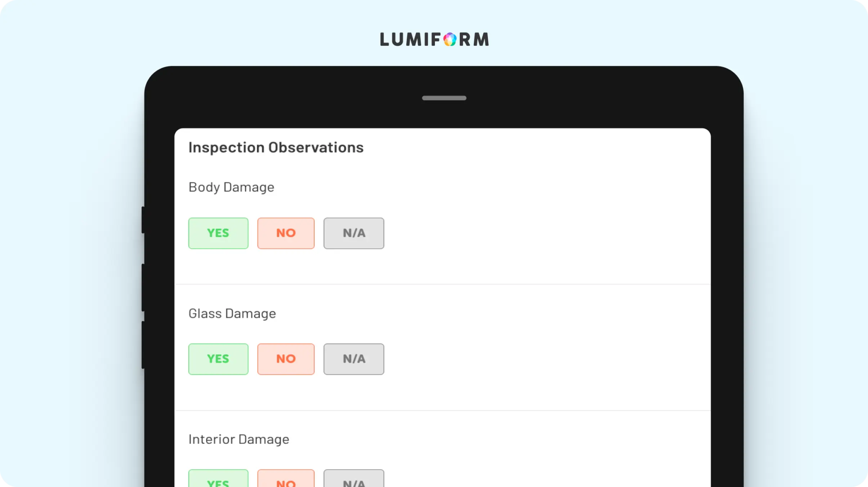Select NO for Glass Damage
The image size is (868, 487).
[x=286, y=359]
